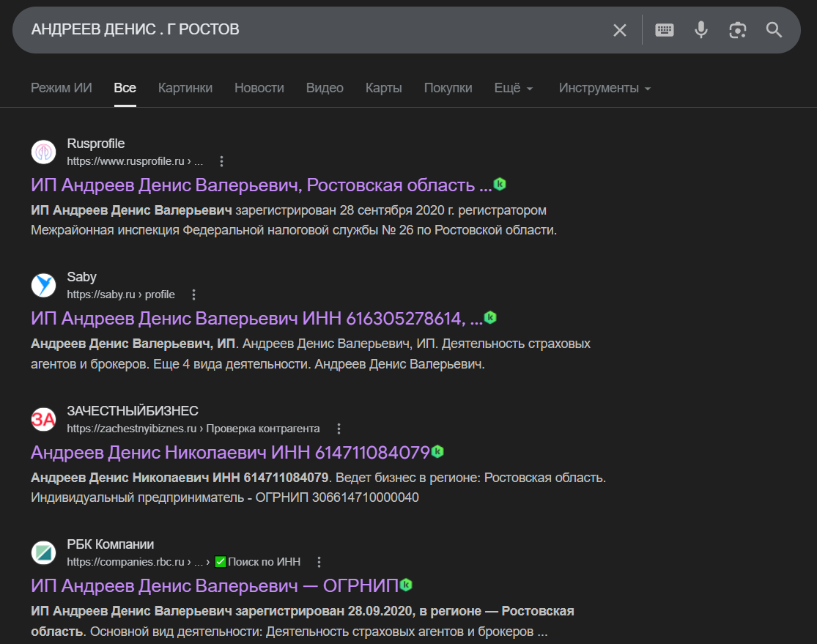Open the on-screen keyboard icon
The width and height of the screenshot is (817, 644).
(x=665, y=30)
